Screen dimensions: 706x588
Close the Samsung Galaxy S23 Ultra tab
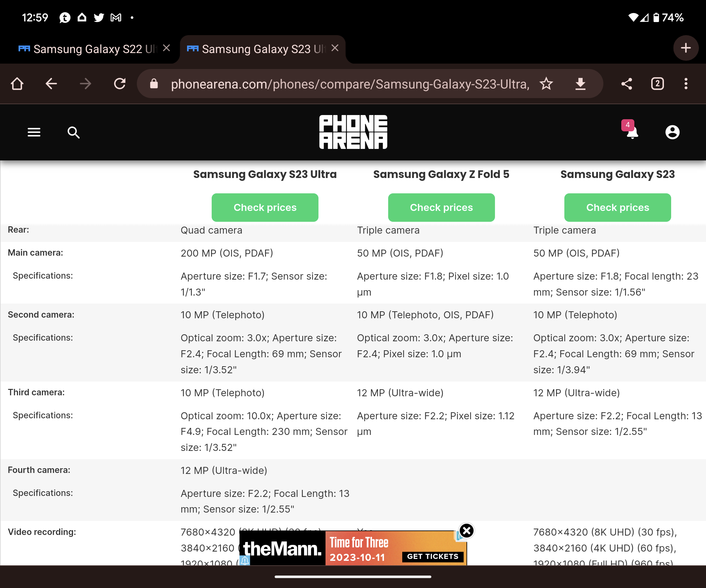tap(335, 48)
